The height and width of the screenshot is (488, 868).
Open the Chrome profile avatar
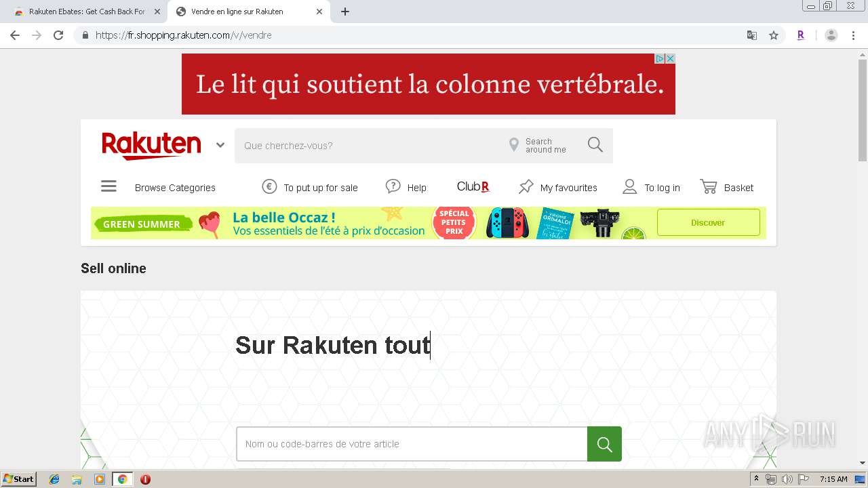tap(831, 35)
